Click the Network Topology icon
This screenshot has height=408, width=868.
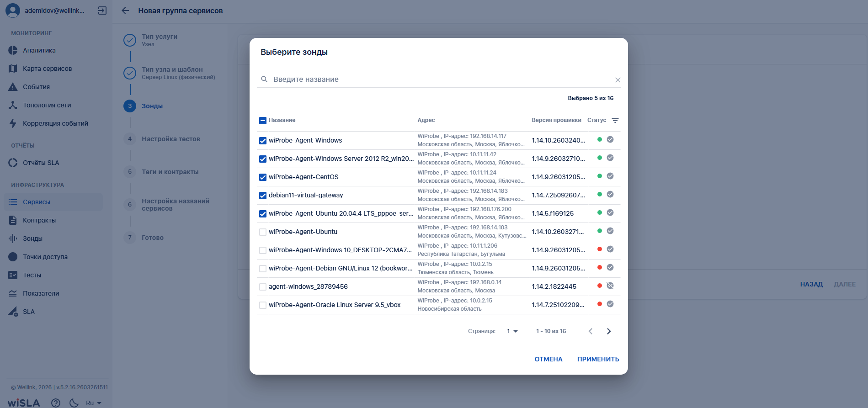[13, 105]
